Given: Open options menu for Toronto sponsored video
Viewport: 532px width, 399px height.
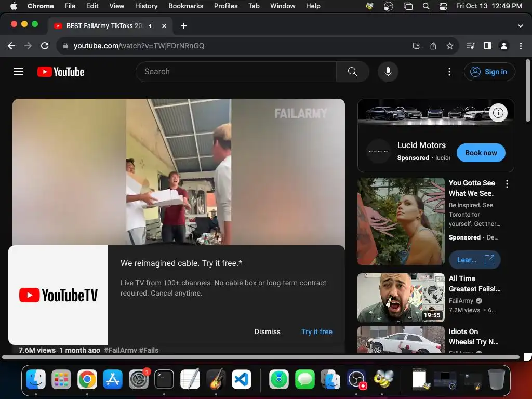Looking at the screenshot, I should [507, 184].
